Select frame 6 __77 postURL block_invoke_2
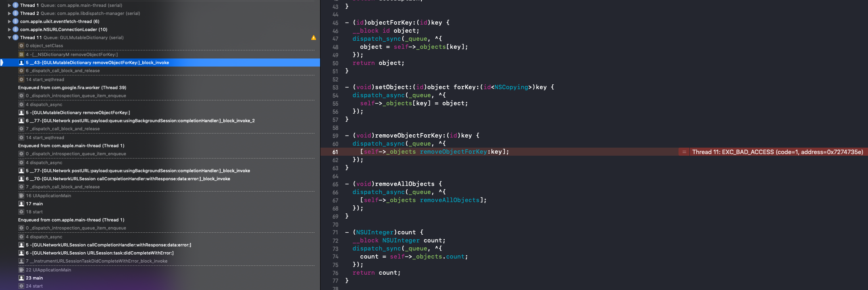The width and height of the screenshot is (868, 290). [x=140, y=121]
